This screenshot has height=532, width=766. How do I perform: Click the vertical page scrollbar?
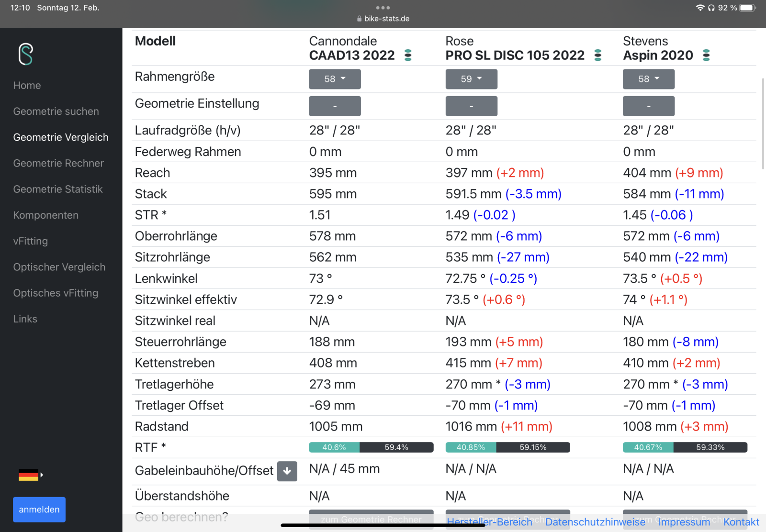[x=763, y=123]
